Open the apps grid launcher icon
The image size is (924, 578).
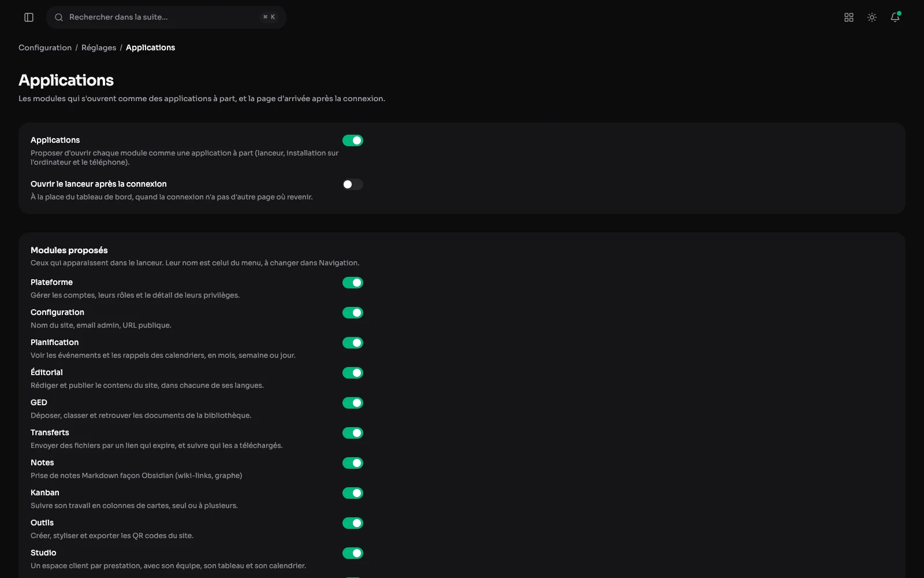(x=849, y=17)
